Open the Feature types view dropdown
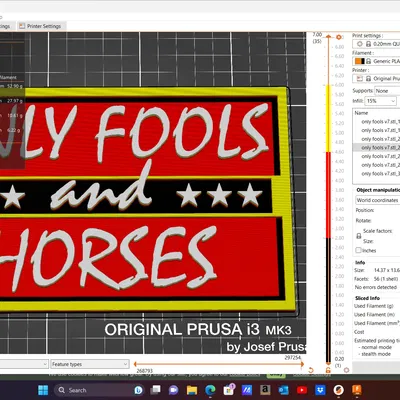This screenshot has width=400, height=400. pos(89,364)
